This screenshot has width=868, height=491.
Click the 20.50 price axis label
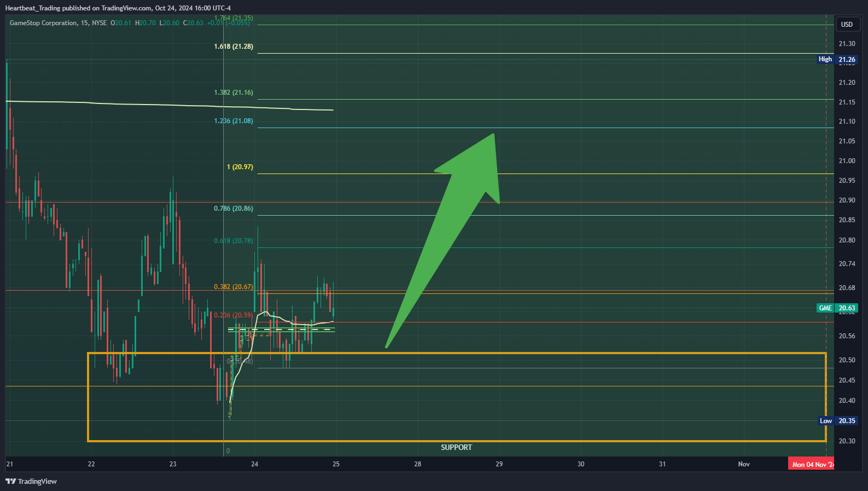(x=847, y=360)
